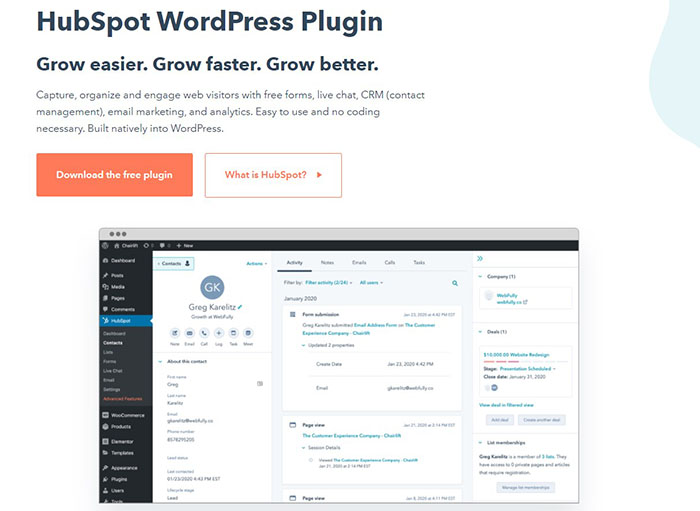Switch to the Notes tab
The height and width of the screenshot is (511, 700).
pyautogui.click(x=327, y=262)
